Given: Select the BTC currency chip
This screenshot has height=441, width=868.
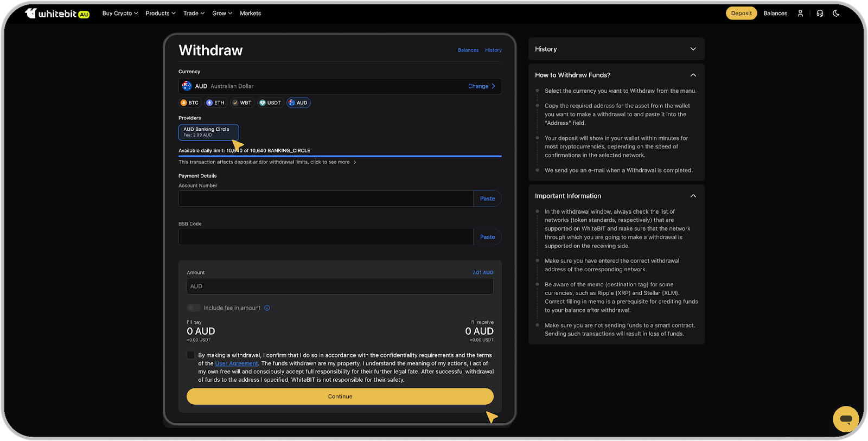Looking at the screenshot, I should 190,103.
